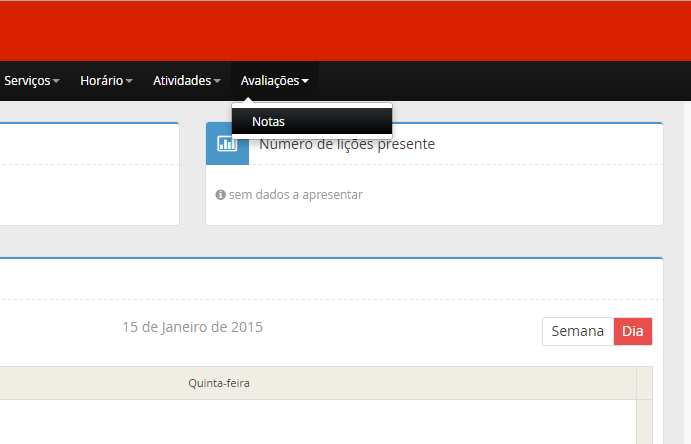Screen dimensions: 691x444
Task: Click the calendar scrollbar gutter beside header
Action: click(644, 383)
